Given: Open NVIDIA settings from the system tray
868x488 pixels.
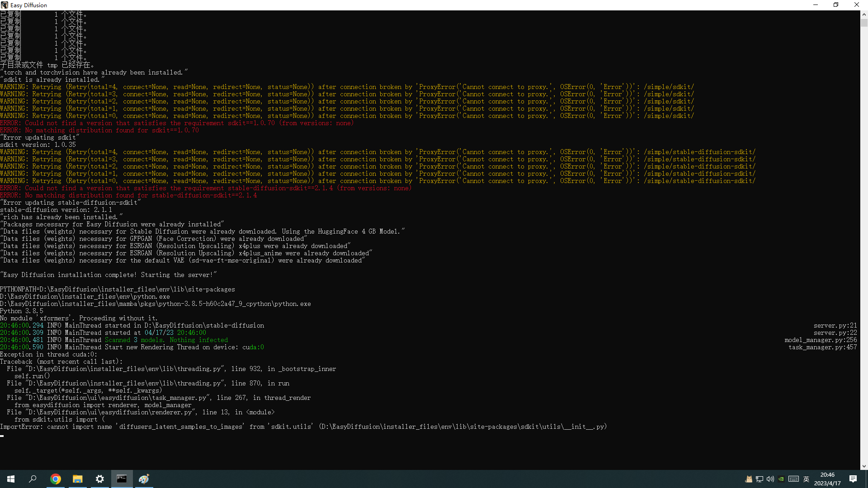Looking at the screenshot, I should (781, 479).
